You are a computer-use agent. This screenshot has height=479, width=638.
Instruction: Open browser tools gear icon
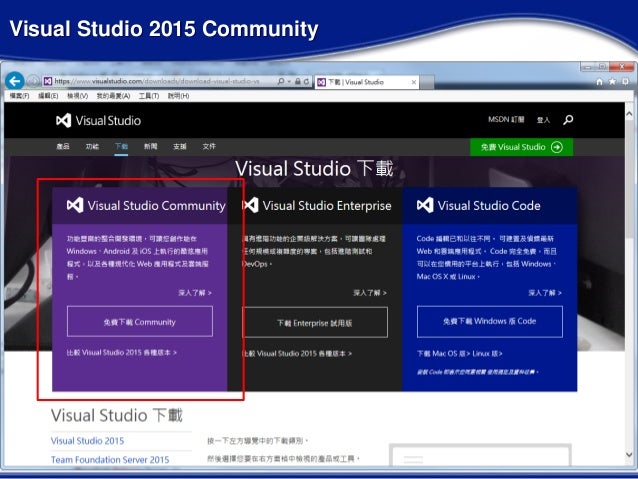pos(626,82)
